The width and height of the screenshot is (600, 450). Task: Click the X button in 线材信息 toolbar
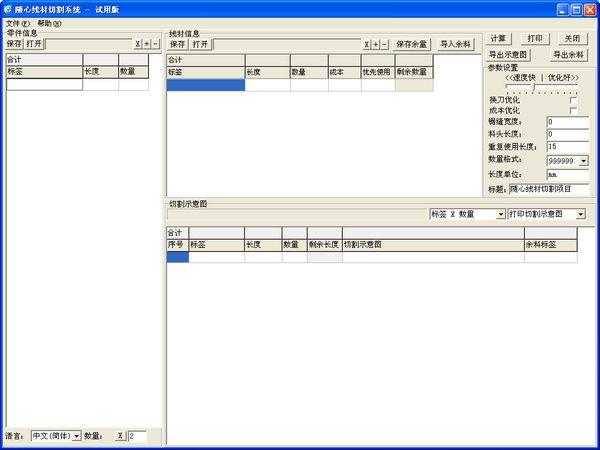point(366,44)
